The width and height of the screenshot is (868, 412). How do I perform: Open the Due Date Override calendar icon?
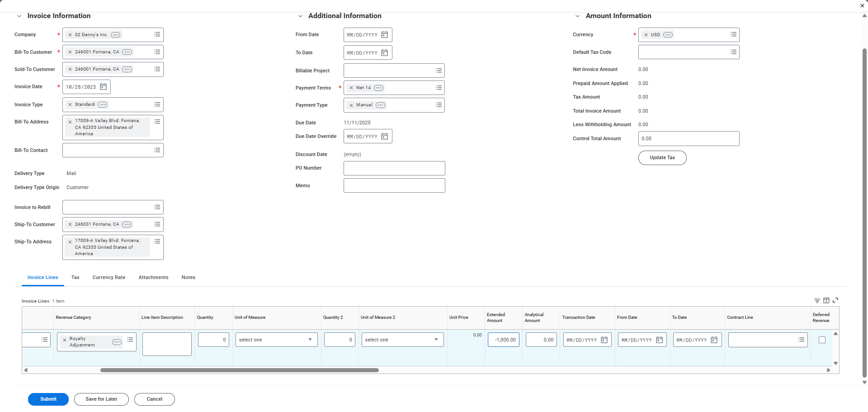(x=384, y=137)
